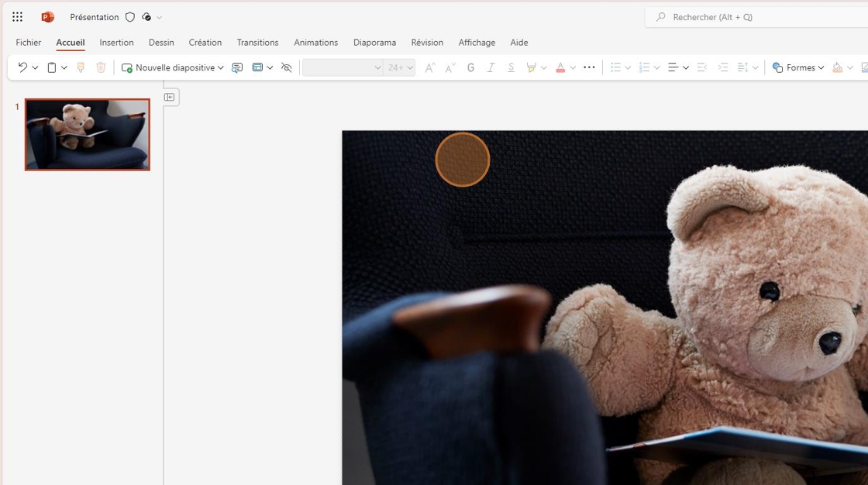Collapse the slide thumbnail pane

[x=170, y=97]
